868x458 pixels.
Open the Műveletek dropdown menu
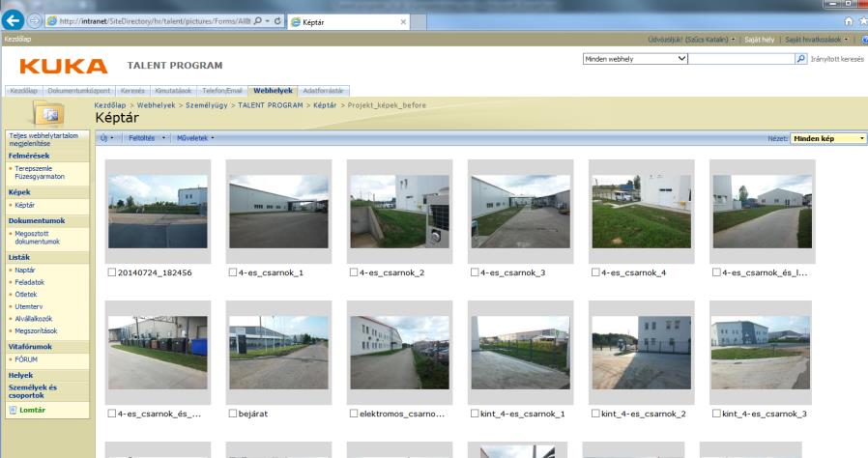point(195,138)
